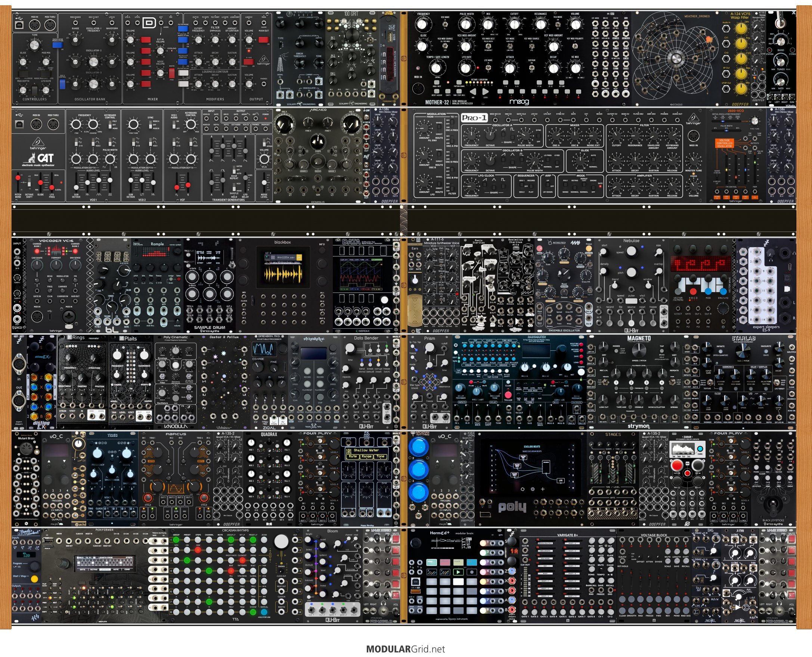
Task: Flip the VCF MODE switch on Mother-32
Action: coord(510,47)
